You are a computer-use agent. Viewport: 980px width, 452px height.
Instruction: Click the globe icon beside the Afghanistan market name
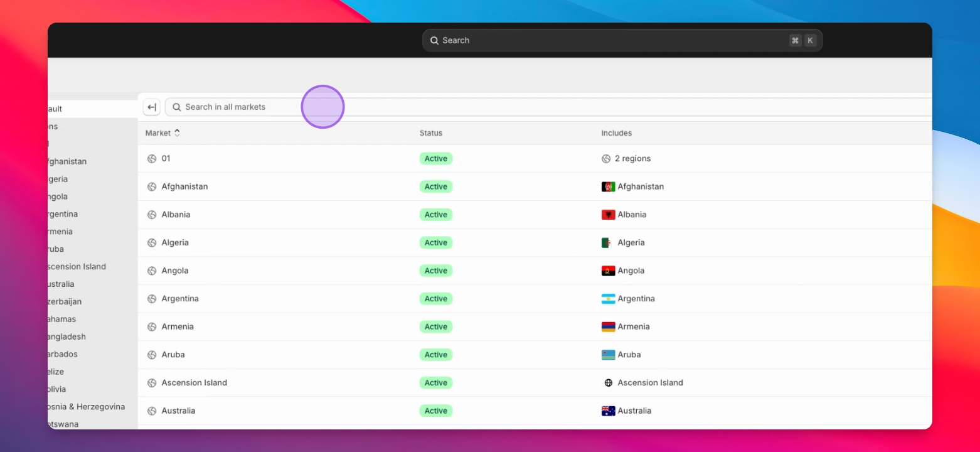click(152, 186)
